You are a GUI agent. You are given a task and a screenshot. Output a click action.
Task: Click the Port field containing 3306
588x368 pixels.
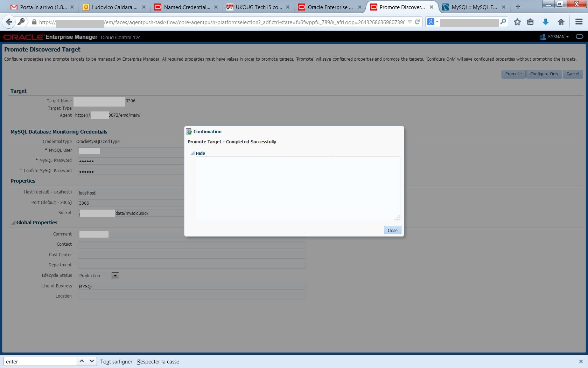point(131,203)
